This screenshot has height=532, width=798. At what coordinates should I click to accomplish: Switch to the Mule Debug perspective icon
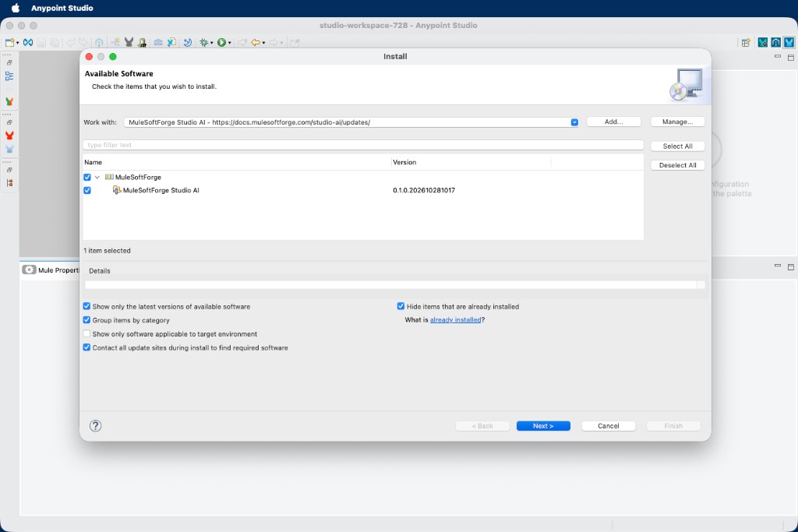pos(762,43)
